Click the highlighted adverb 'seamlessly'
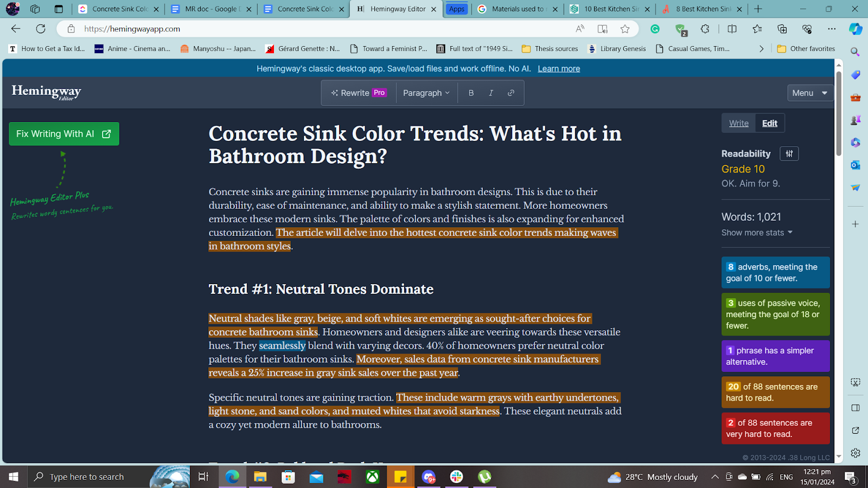This screenshot has width=868, height=488. 282,345
